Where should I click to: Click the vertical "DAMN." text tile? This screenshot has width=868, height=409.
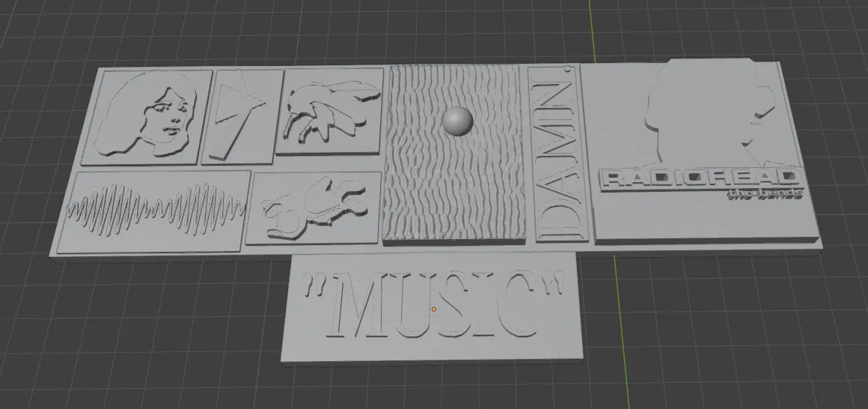pyautogui.click(x=558, y=154)
